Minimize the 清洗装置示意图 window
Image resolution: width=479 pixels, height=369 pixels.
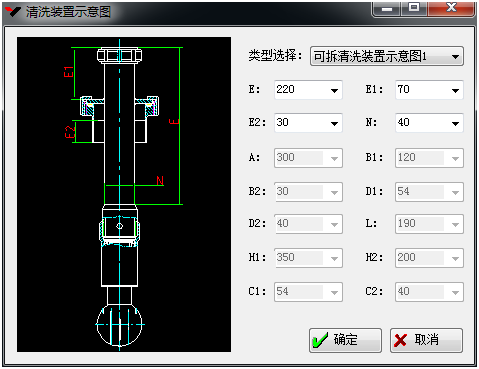[387, 8]
